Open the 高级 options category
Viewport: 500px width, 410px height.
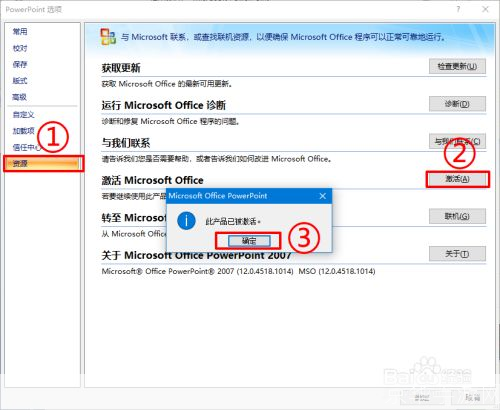pyautogui.click(x=19, y=97)
